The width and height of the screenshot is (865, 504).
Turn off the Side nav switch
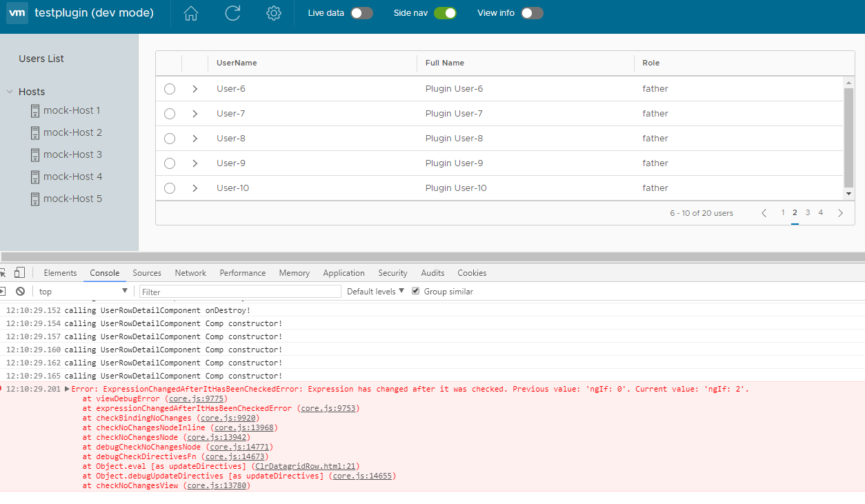[445, 13]
